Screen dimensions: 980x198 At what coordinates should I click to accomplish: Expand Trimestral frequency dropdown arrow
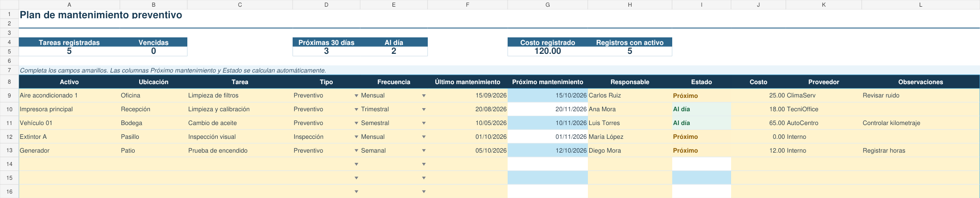pyautogui.click(x=424, y=109)
